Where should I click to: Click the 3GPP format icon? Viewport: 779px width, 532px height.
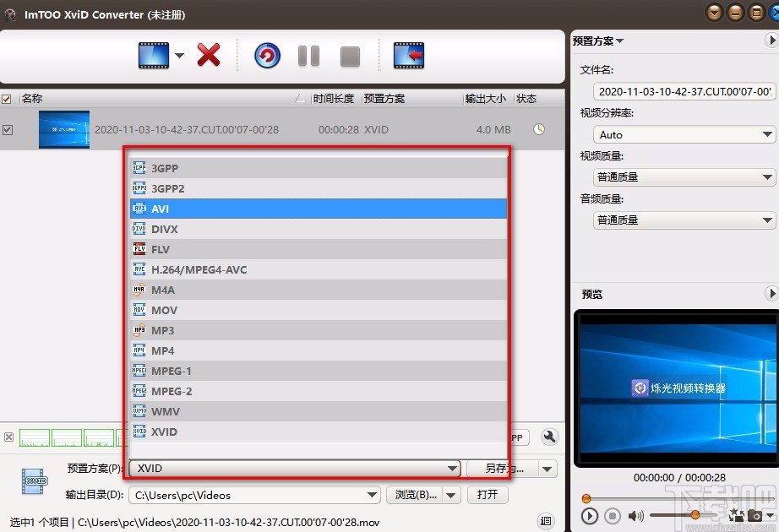[139, 167]
